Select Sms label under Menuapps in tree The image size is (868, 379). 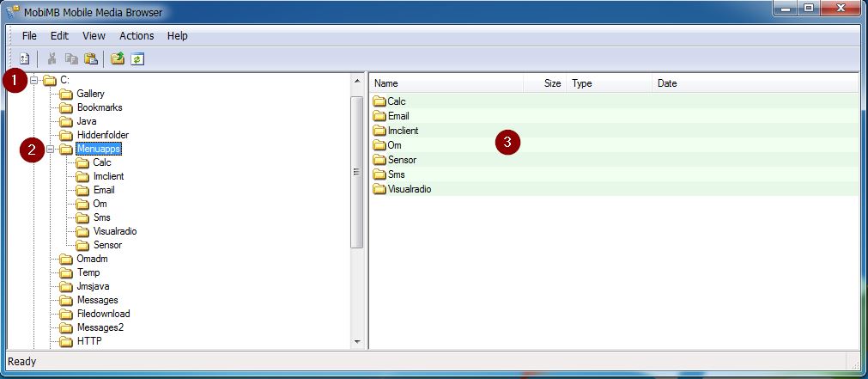point(102,217)
